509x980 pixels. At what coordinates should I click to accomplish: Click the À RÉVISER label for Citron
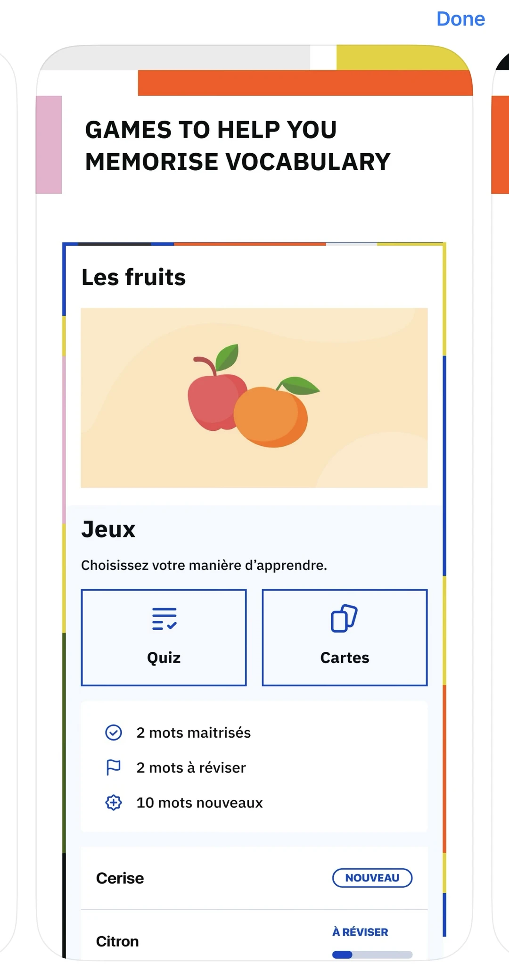(360, 932)
